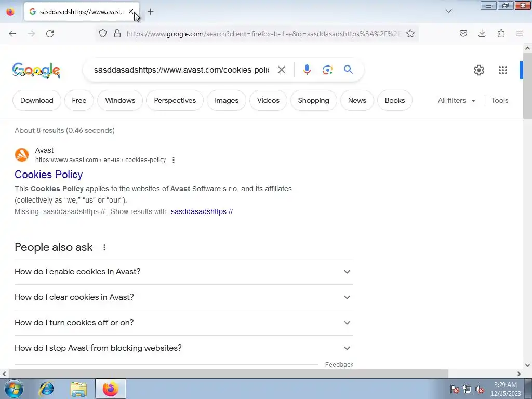Launch Internet Explorer from taskbar
Screen dimensions: 532x399
[x=46, y=389]
